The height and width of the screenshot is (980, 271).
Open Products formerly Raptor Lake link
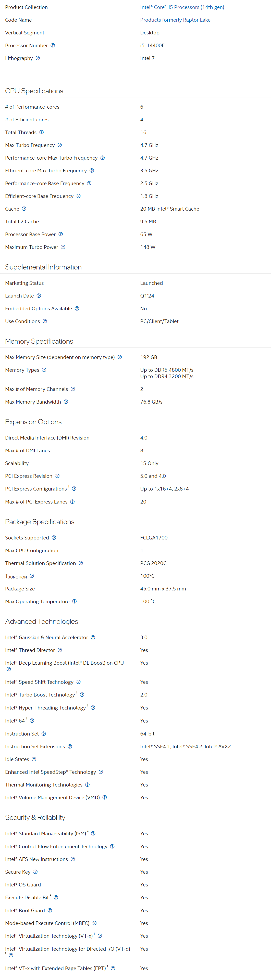click(x=175, y=20)
